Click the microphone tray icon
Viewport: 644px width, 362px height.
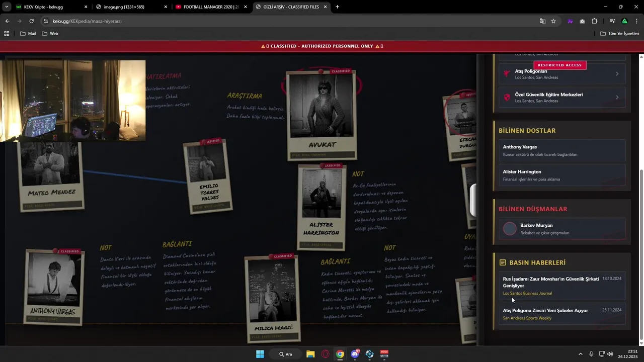(591, 354)
